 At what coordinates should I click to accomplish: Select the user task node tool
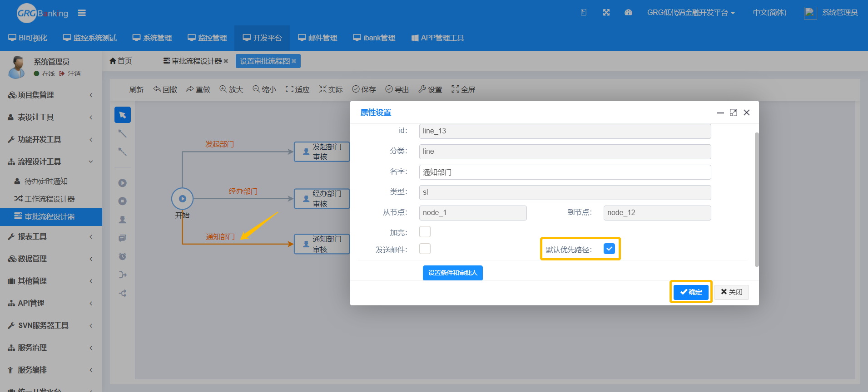pyautogui.click(x=122, y=220)
